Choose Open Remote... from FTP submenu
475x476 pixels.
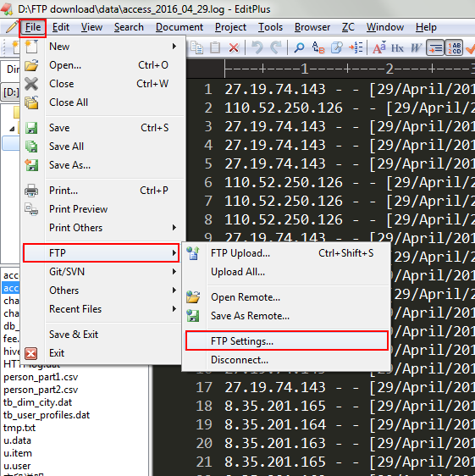[286, 297]
